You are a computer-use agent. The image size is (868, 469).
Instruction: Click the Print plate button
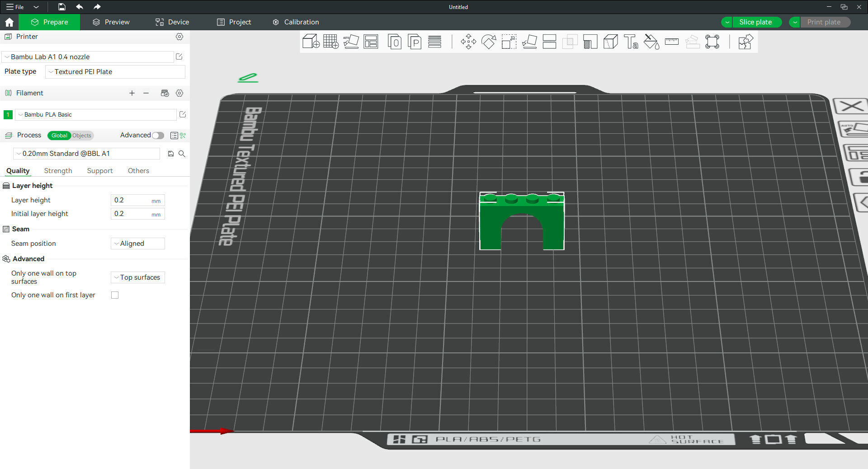pos(826,22)
